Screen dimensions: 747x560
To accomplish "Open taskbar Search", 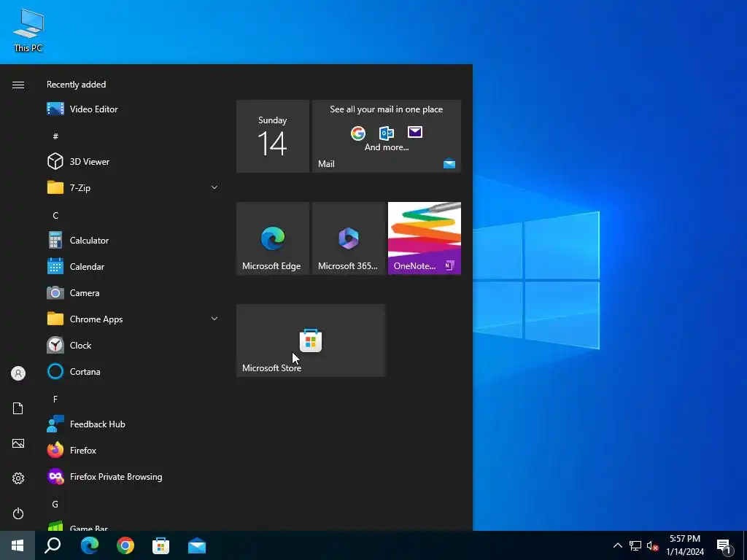I will click(53, 545).
